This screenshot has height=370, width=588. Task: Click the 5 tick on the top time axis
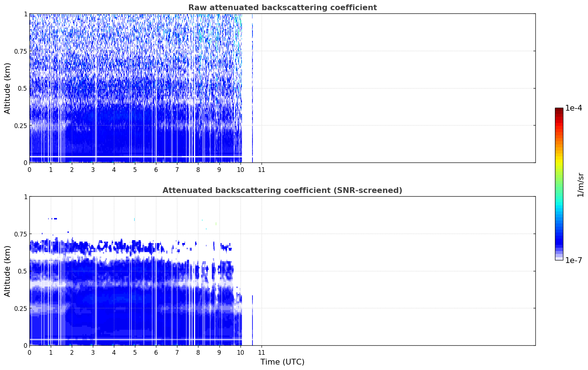(135, 170)
